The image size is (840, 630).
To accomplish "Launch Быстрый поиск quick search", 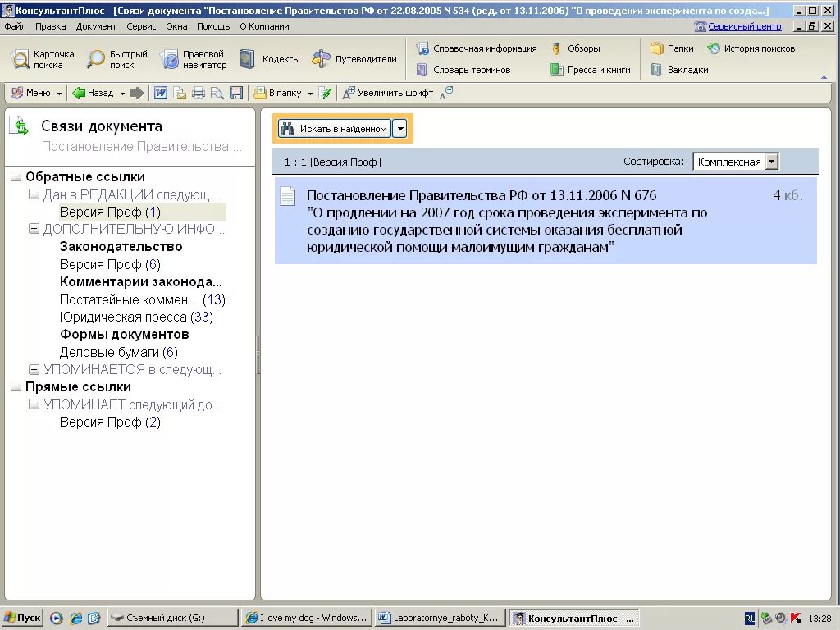I will pyautogui.click(x=117, y=59).
